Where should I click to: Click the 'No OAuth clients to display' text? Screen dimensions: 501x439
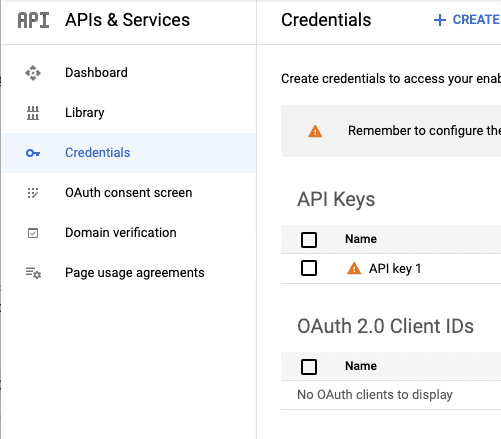[x=375, y=395]
